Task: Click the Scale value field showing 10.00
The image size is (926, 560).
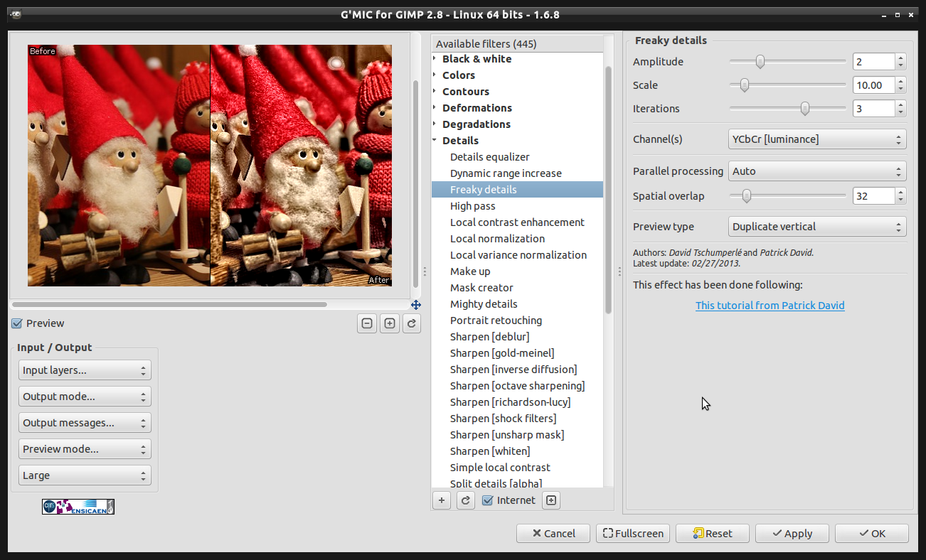Action: point(873,85)
